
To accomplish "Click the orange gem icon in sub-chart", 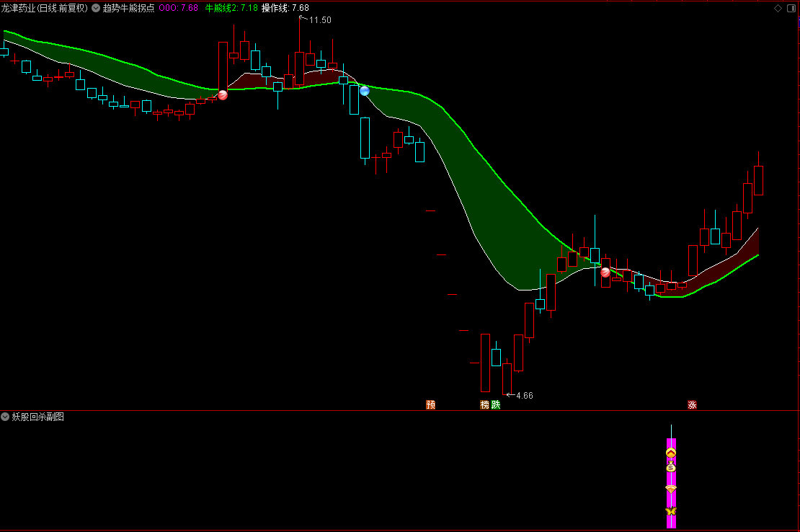I will (671, 489).
